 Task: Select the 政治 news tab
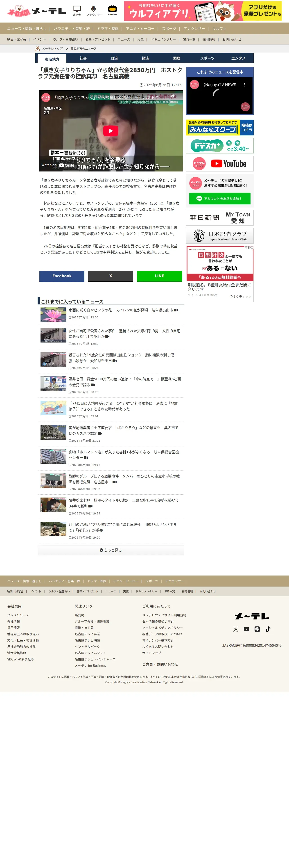tap(114, 58)
